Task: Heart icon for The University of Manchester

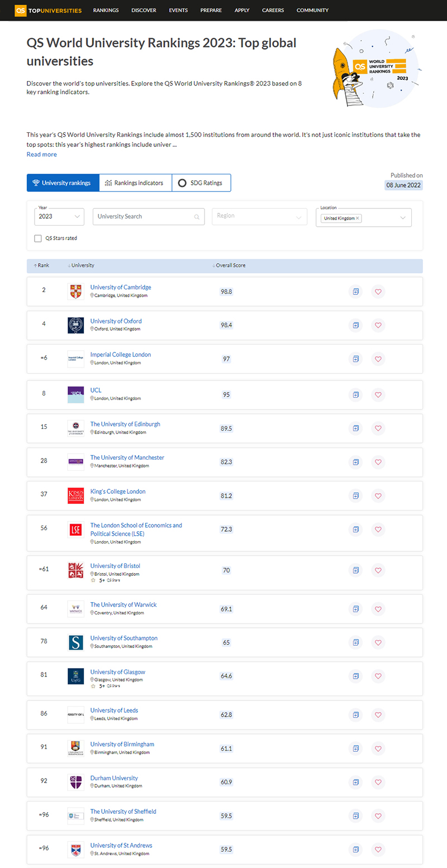Action: click(378, 462)
